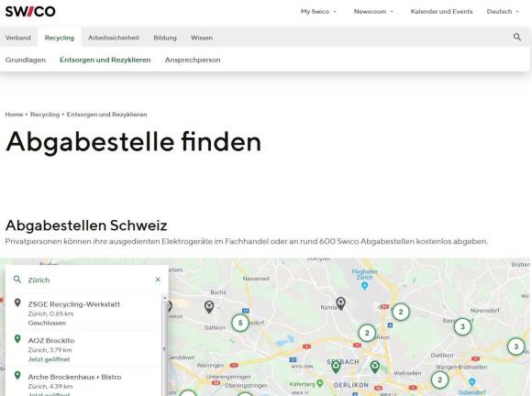Click the scroll-up arrow of results list
Image resolution: width=532 pixels, height=396 pixels.
pos(165,298)
